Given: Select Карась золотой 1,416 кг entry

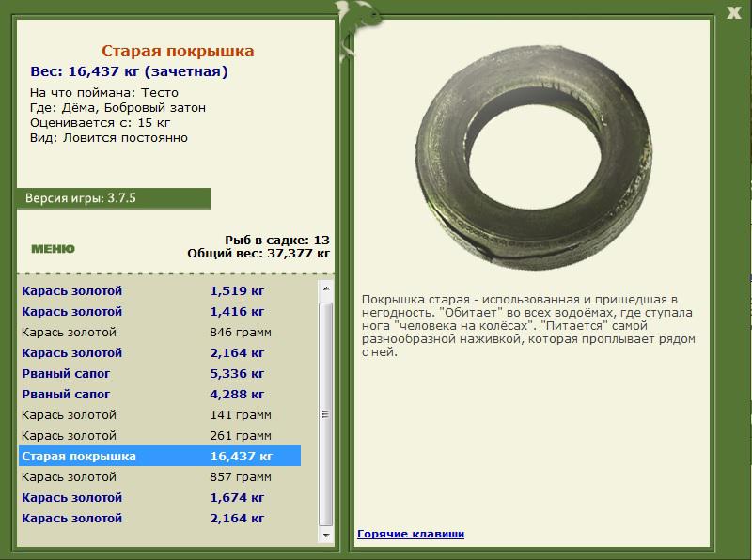Looking at the screenshot, I should [x=160, y=312].
